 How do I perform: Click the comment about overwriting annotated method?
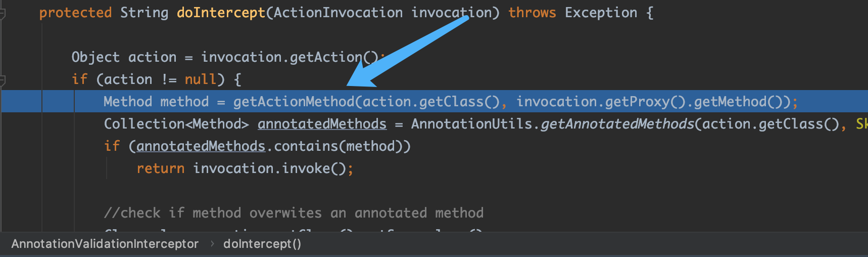tap(294, 213)
